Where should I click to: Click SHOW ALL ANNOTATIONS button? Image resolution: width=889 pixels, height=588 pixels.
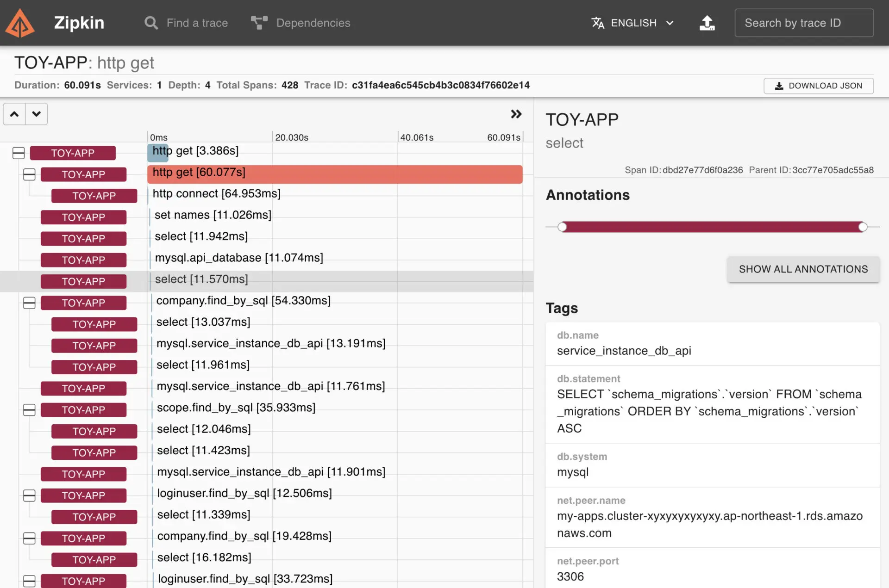[x=803, y=269]
